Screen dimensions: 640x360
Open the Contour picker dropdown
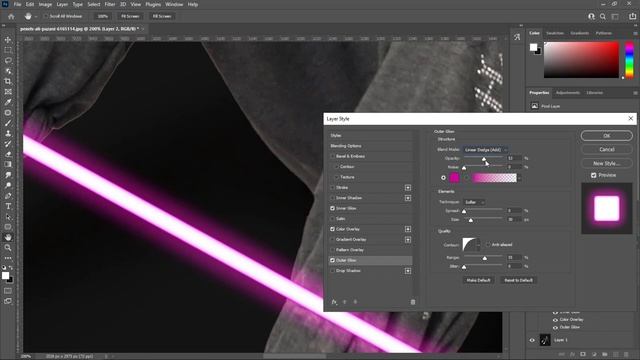click(x=478, y=245)
